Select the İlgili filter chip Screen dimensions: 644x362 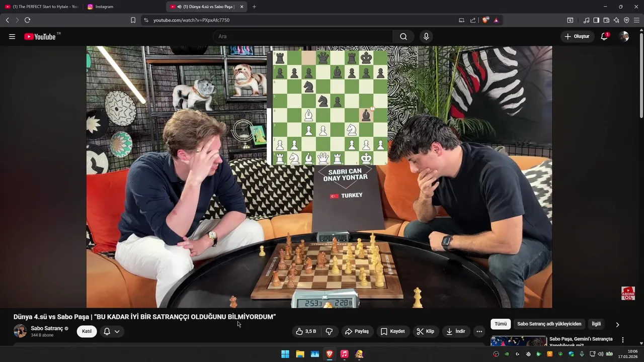pyautogui.click(x=596, y=324)
